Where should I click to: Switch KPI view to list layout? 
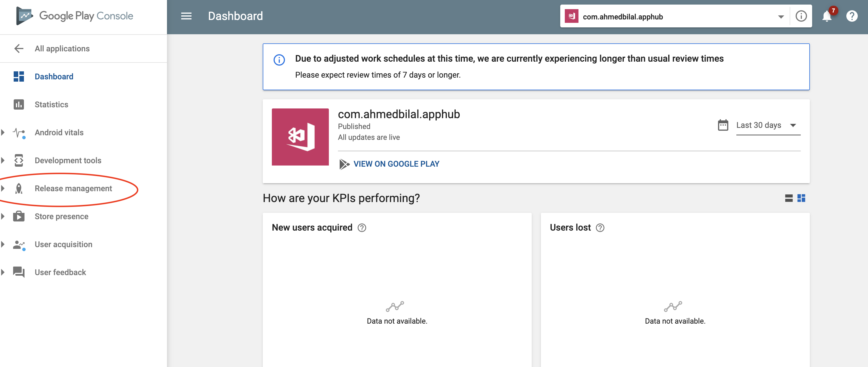click(x=788, y=198)
